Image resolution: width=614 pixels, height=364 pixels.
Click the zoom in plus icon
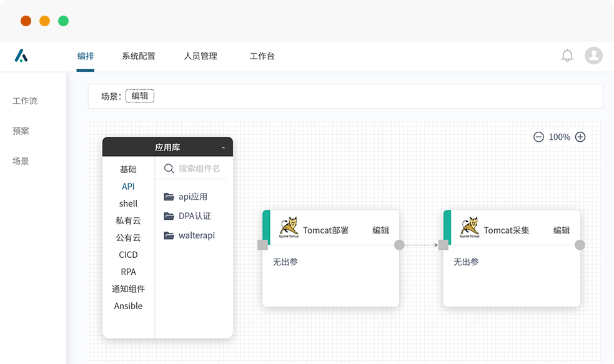[x=580, y=137]
